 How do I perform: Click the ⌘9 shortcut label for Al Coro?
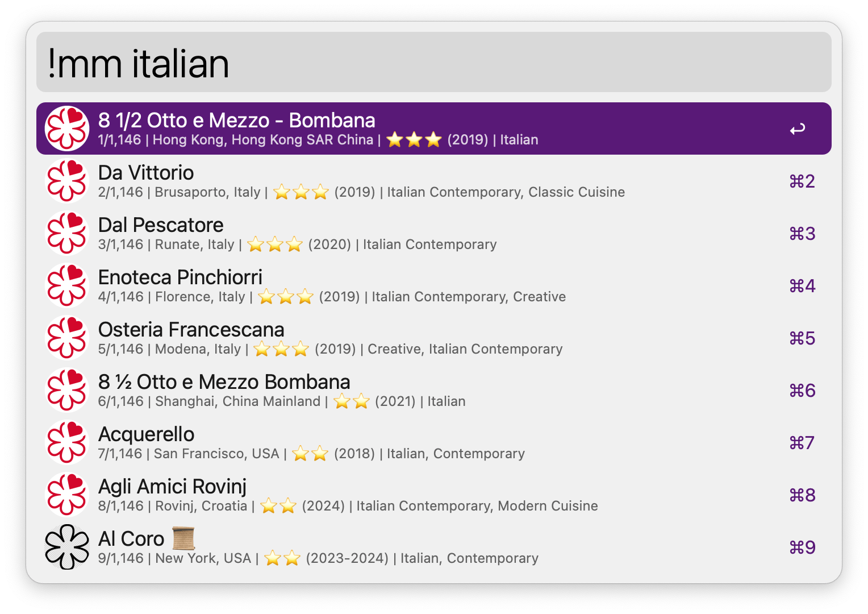[x=802, y=547]
